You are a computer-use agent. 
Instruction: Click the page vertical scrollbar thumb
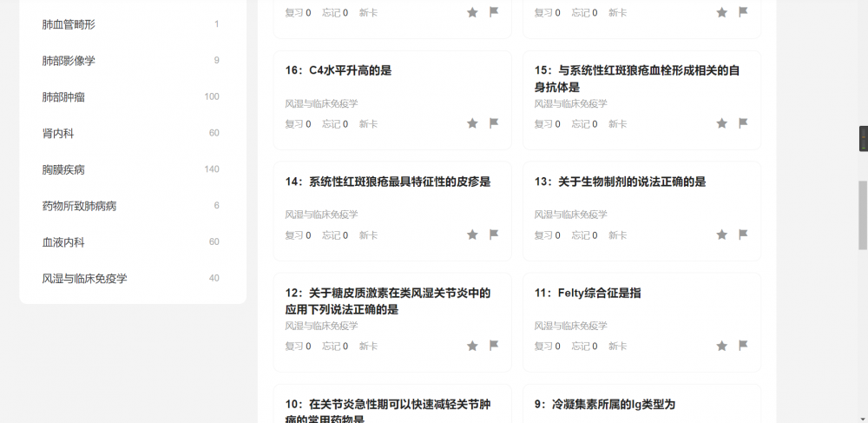[x=863, y=215]
